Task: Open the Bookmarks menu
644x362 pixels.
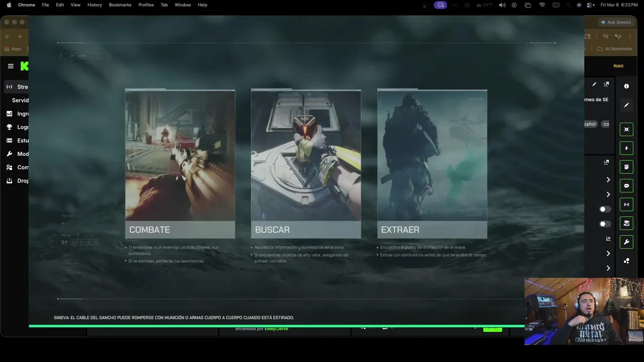Action: tap(120, 5)
